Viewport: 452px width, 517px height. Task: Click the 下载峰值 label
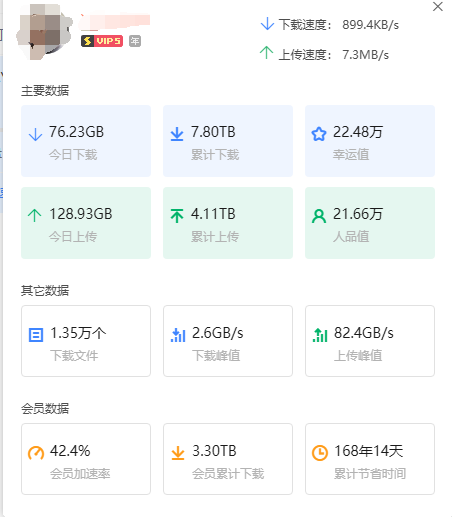(x=216, y=356)
